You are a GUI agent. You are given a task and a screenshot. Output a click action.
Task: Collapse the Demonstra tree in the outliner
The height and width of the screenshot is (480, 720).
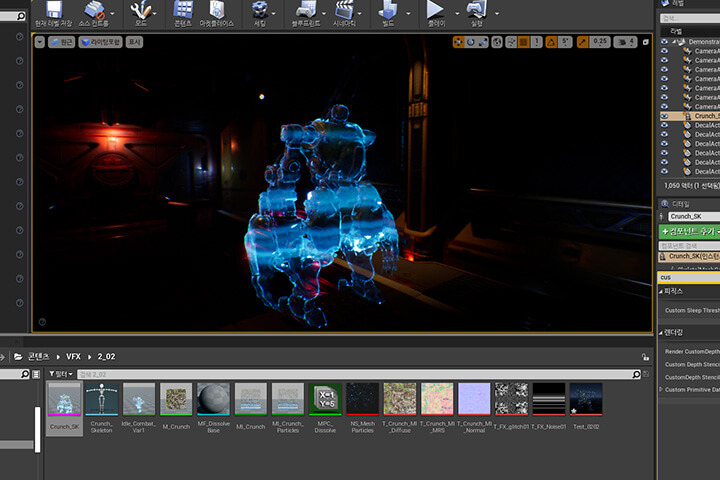click(674, 42)
